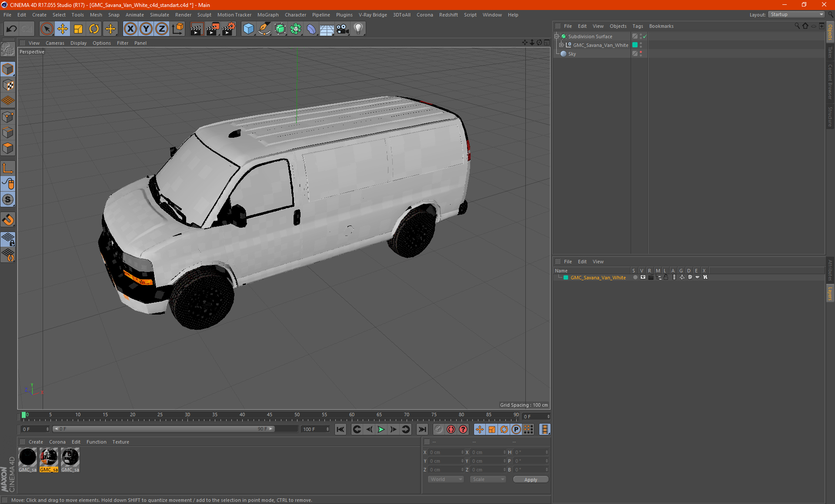The width and height of the screenshot is (835, 504).
Task: Click the Undo arrow icon
Action: (12, 29)
